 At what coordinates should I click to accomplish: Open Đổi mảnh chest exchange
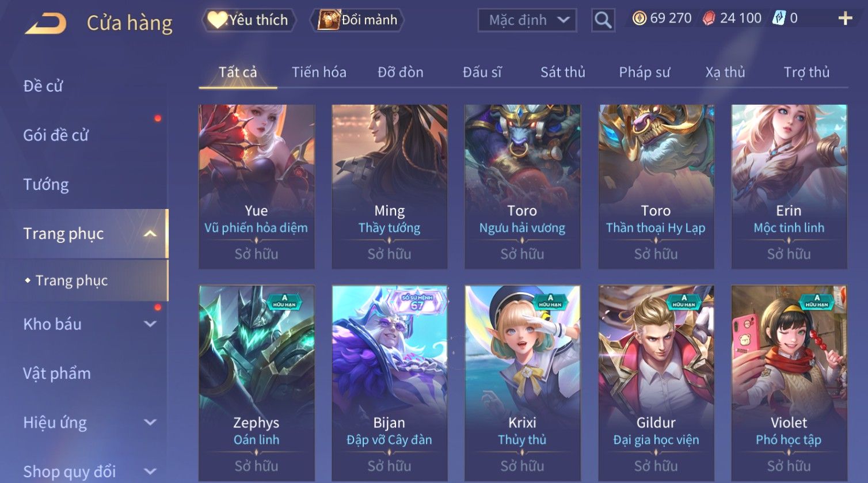click(357, 20)
